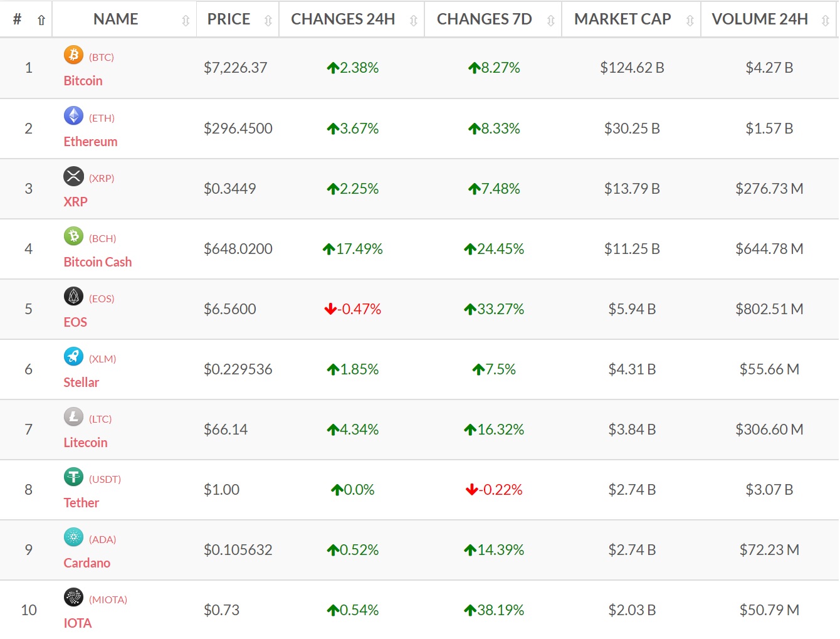Select Litecoin 7d change 16.32%
Image resolution: width=840 pixels, height=639 pixels.
point(494,430)
